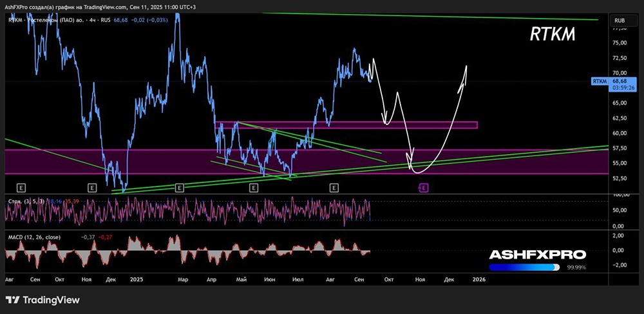Viewport: 644px width, 314px height.
Task: Click the 57,50 price axis label
Action: [620, 148]
